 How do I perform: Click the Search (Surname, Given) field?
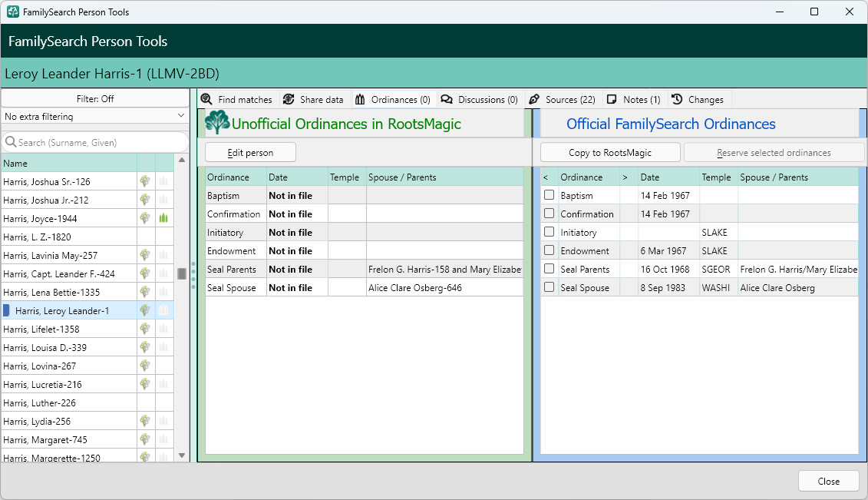coord(95,142)
